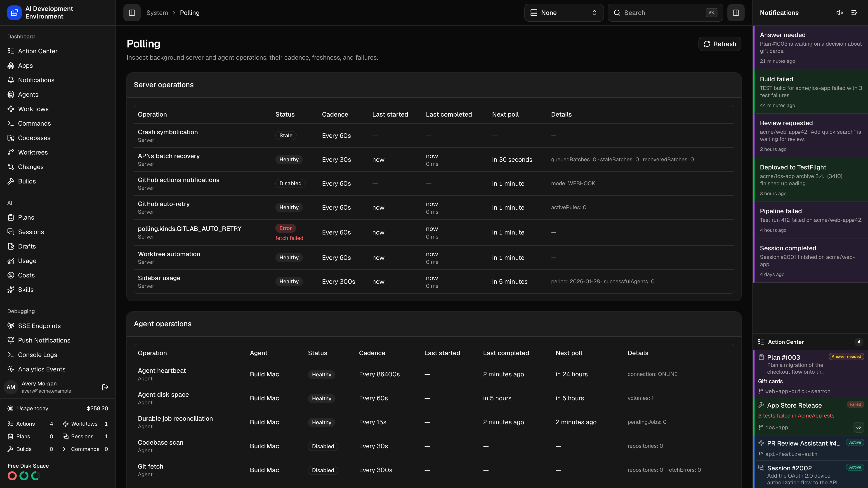Click the Analytics Events icon
868x488 pixels.
click(11, 369)
